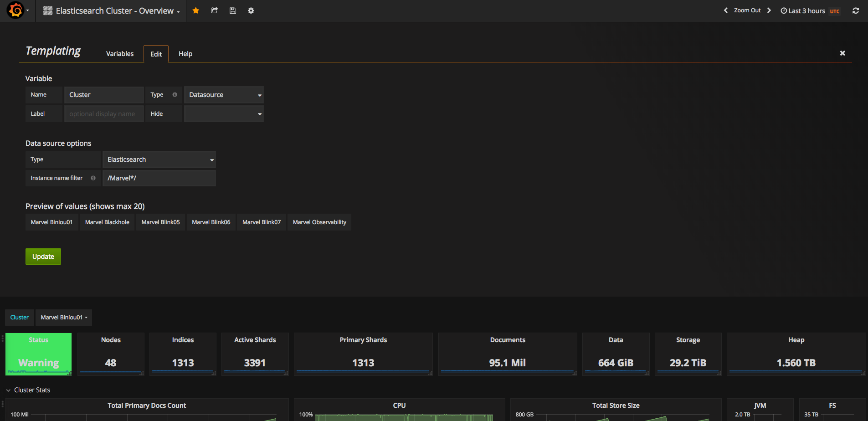Screen dimensions: 868x421
Task: Click the Status panel title
Action: click(39, 340)
